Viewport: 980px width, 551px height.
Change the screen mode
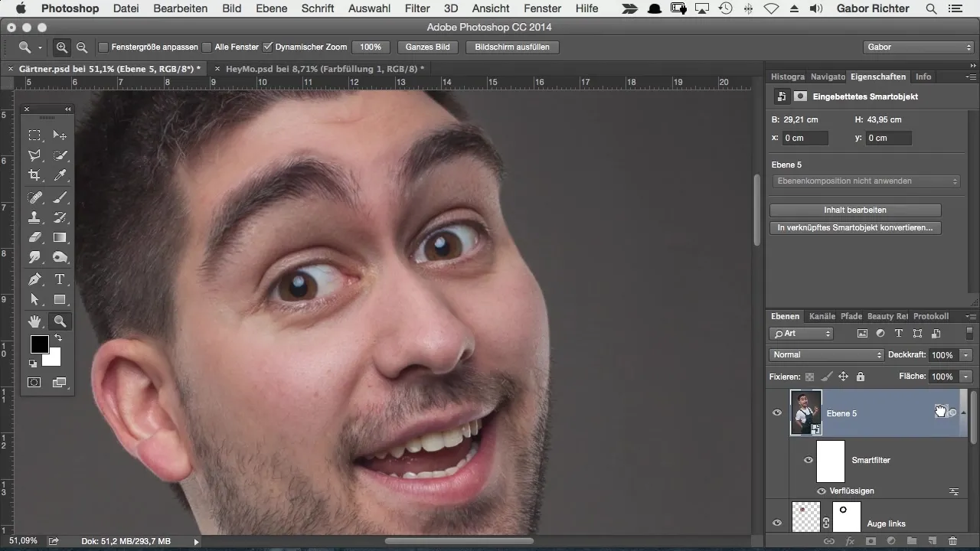click(60, 382)
